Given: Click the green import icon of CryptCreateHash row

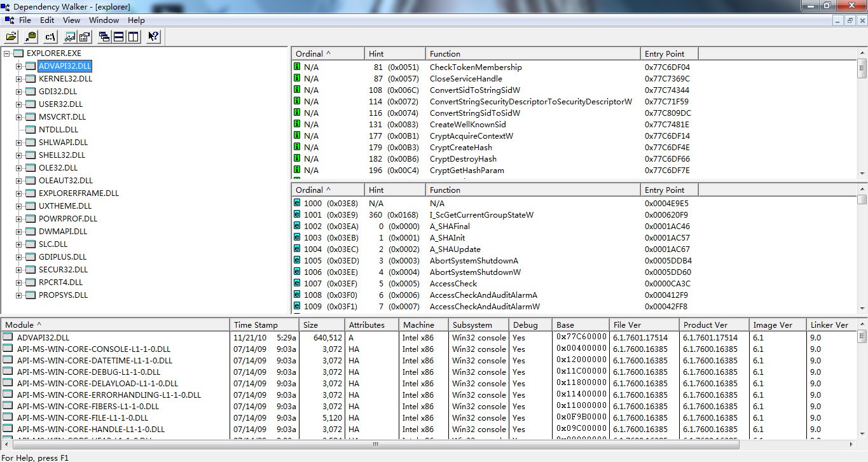Looking at the screenshot, I should tap(297, 147).
